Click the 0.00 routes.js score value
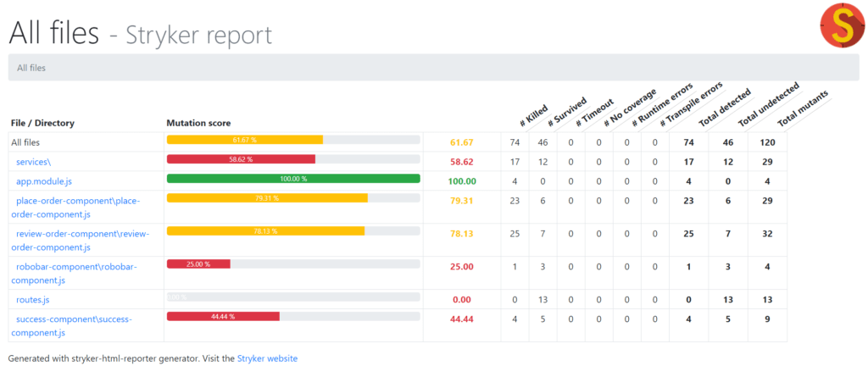The width and height of the screenshot is (868, 366). (x=462, y=300)
